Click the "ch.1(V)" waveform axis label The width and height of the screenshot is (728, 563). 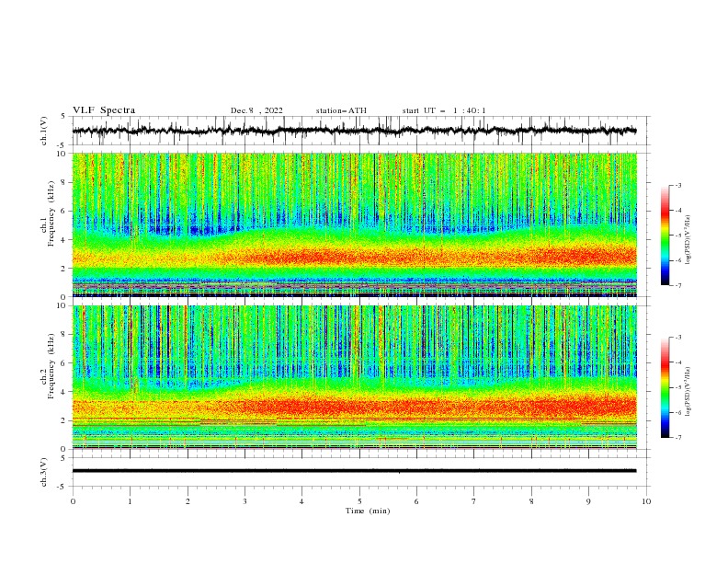pos(44,131)
